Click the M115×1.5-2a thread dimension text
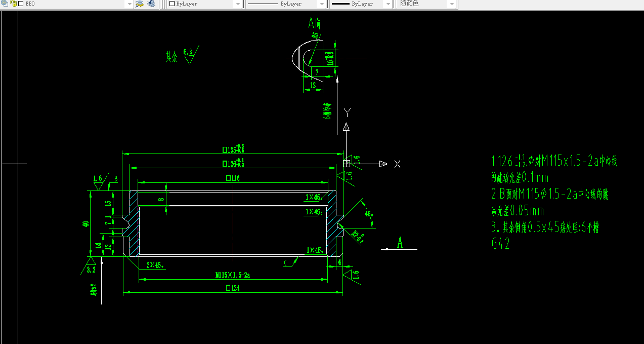644x344 pixels. [233, 275]
